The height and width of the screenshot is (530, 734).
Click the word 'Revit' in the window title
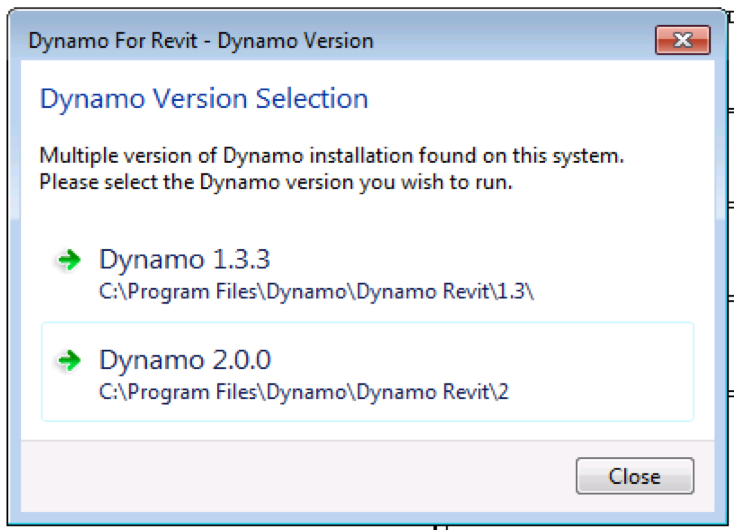(x=173, y=41)
